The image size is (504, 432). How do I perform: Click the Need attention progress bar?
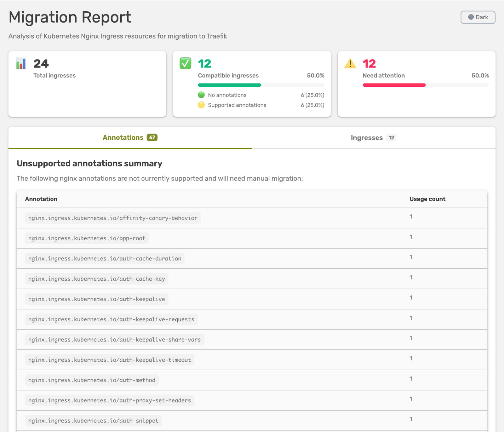pyautogui.click(x=425, y=85)
